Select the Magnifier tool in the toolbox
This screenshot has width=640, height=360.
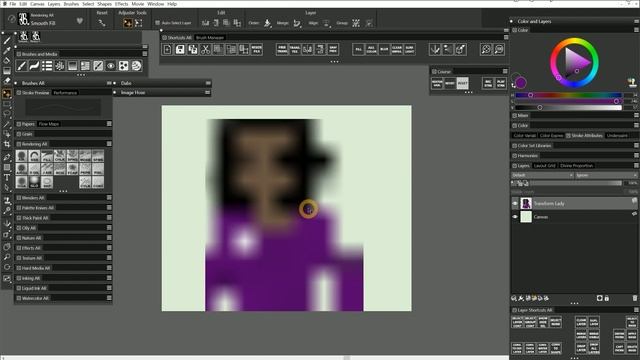click(x=7, y=257)
